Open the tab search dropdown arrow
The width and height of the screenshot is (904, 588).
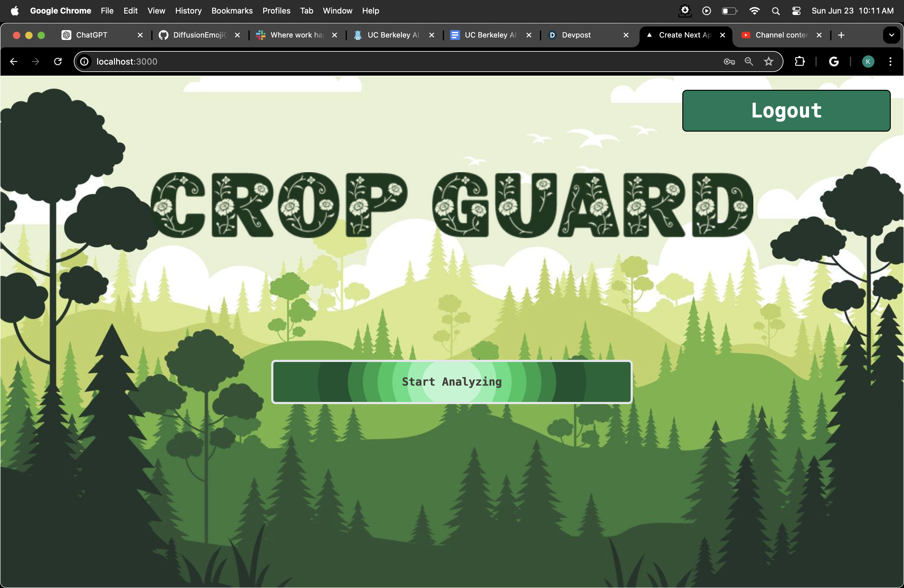[x=891, y=35]
